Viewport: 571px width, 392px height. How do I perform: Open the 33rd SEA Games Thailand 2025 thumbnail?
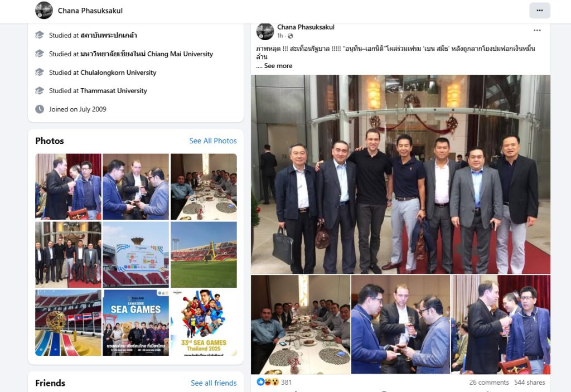click(204, 322)
